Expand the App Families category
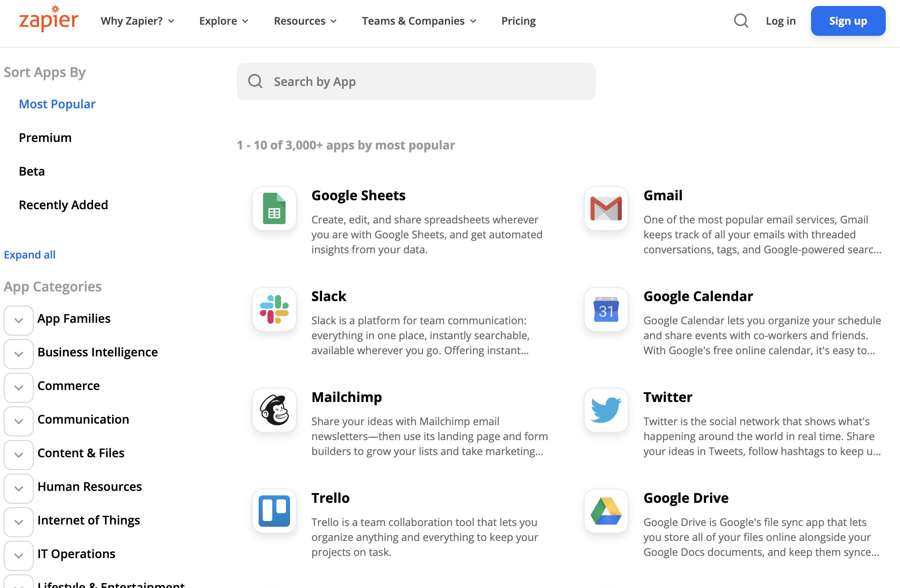This screenshot has width=900, height=588. pyautogui.click(x=19, y=321)
